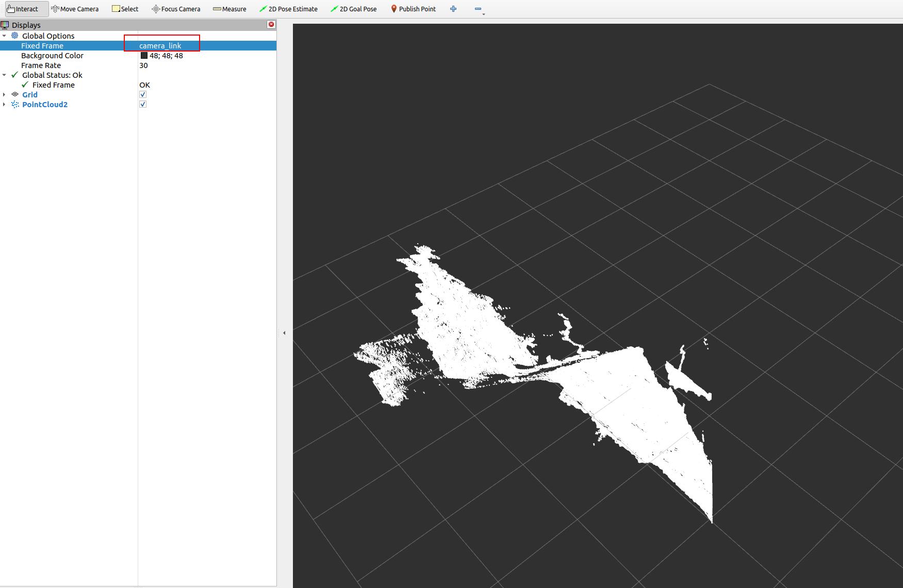Click the remove-tool minus button

478,9
